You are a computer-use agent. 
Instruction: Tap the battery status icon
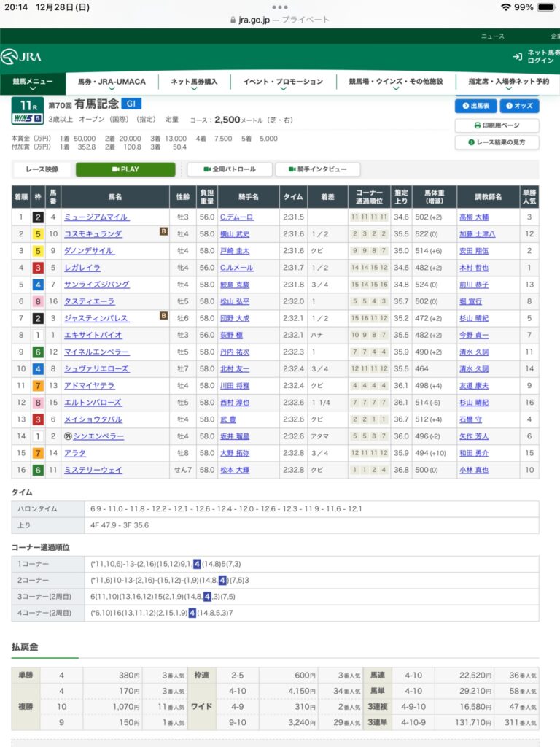545,7
